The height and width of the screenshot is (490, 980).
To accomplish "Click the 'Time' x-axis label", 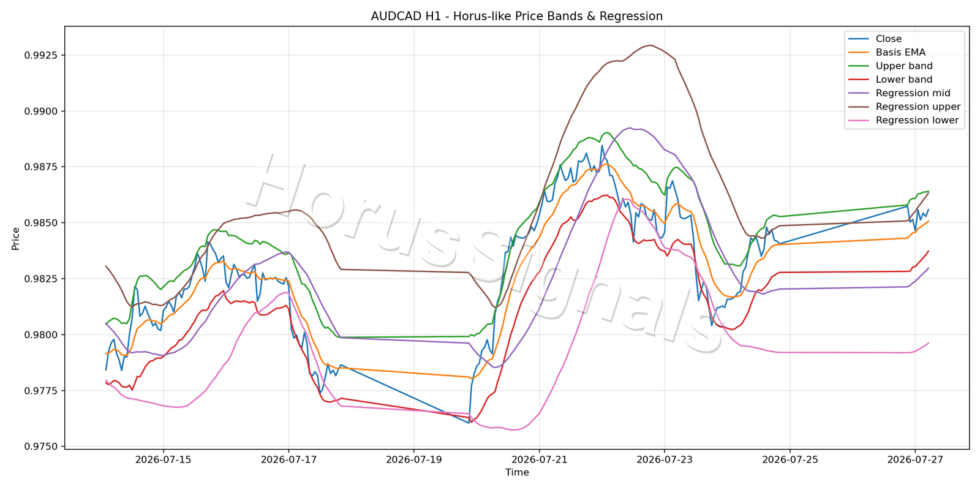I will [x=517, y=472].
